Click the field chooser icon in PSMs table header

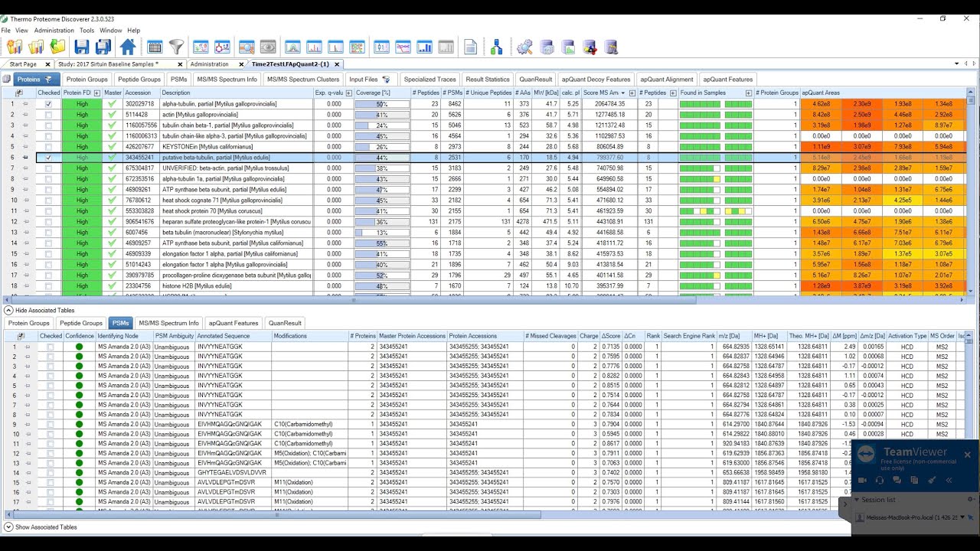pos(21,336)
